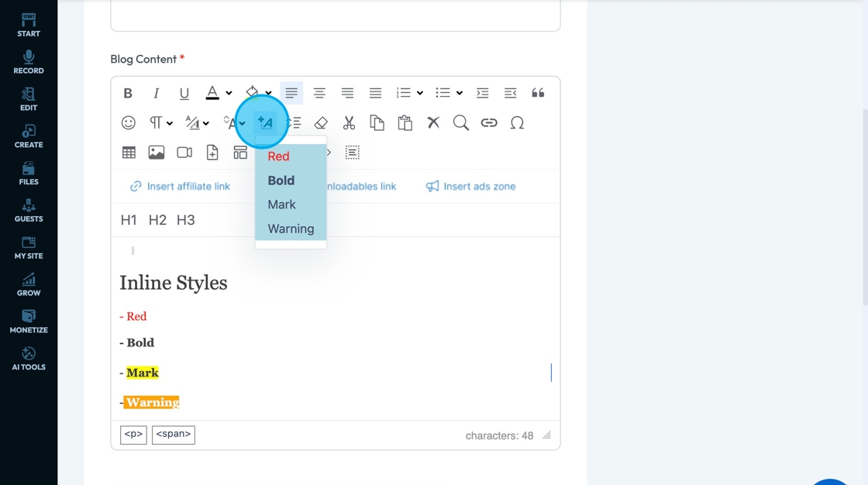Toggle underline formatting

[184, 93]
